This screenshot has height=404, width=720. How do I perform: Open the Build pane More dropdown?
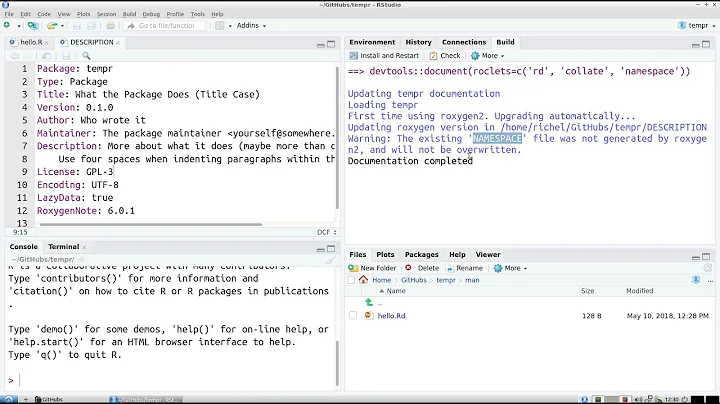[x=488, y=56]
